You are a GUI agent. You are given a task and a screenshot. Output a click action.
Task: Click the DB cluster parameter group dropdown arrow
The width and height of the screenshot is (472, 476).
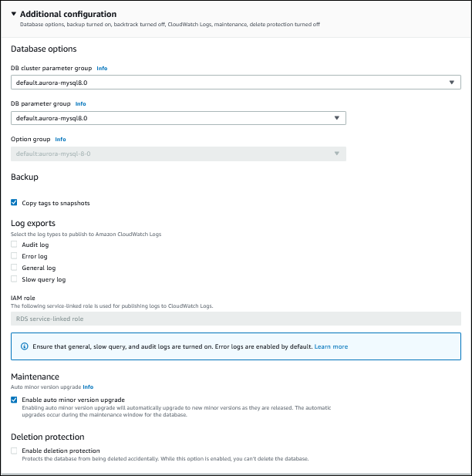(451, 83)
